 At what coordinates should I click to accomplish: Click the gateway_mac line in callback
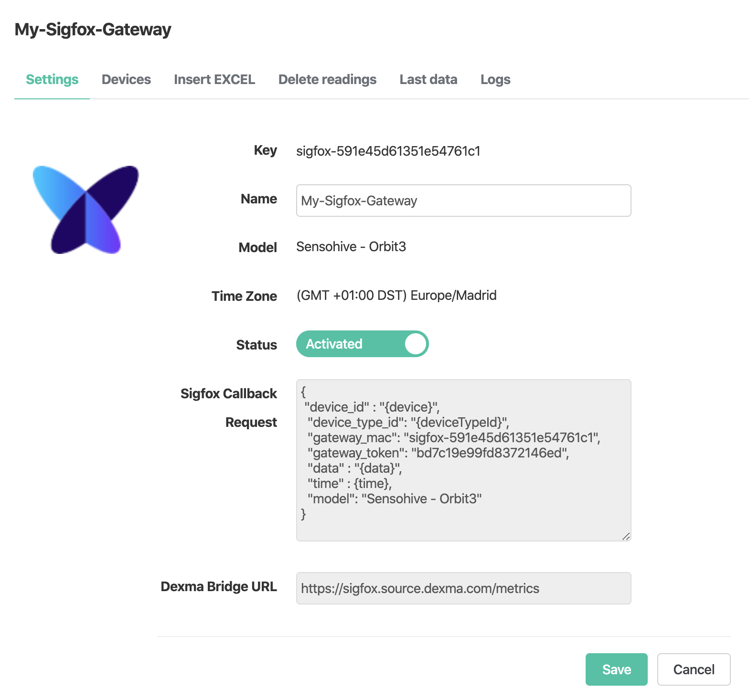point(454,437)
